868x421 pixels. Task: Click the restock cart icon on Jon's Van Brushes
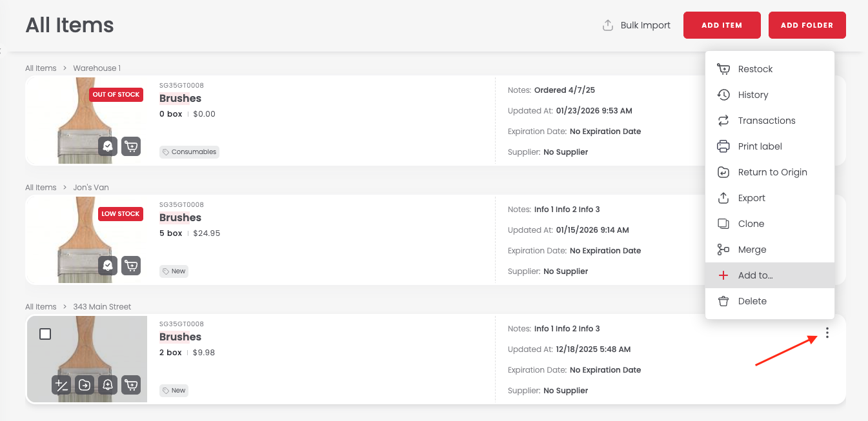(x=131, y=266)
